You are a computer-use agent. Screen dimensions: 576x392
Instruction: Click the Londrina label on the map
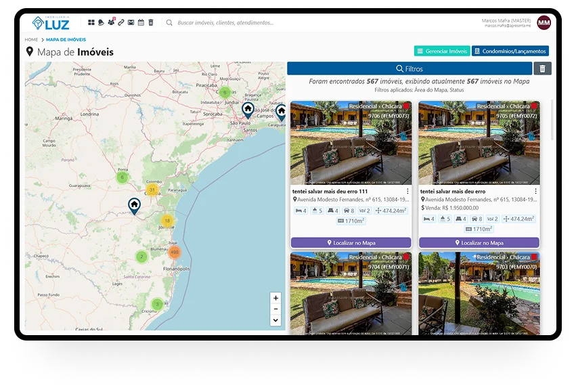[89, 114]
